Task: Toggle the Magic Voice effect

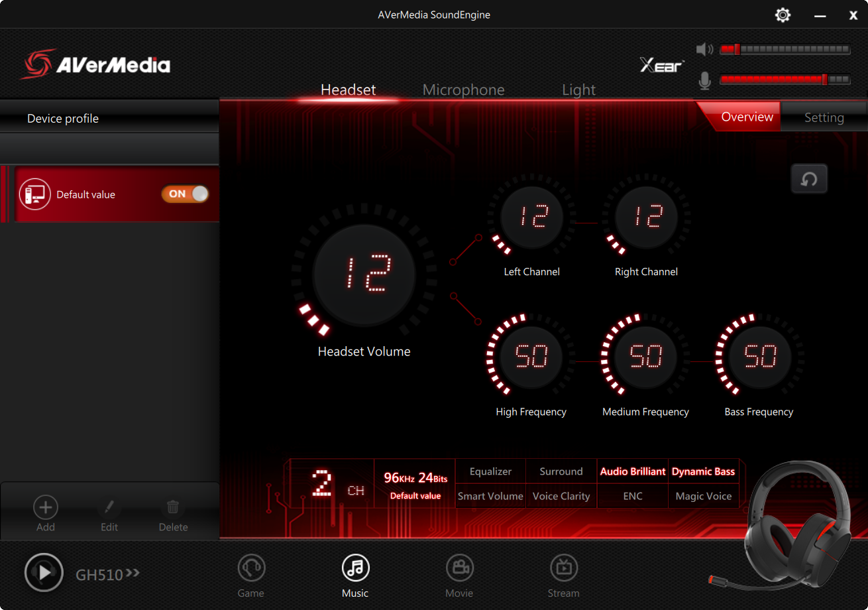Action: [x=704, y=496]
